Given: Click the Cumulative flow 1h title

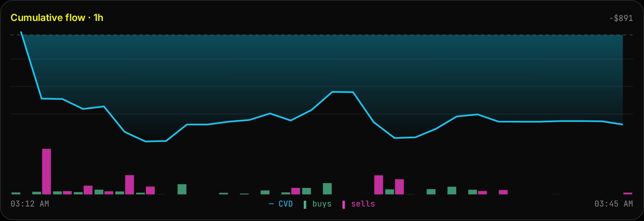Looking at the screenshot, I should (57, 18).
